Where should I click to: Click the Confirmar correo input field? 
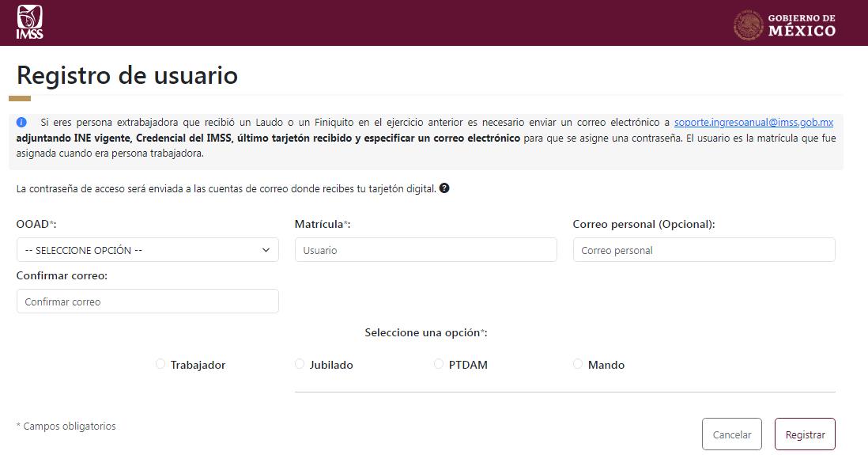[147, 301]
